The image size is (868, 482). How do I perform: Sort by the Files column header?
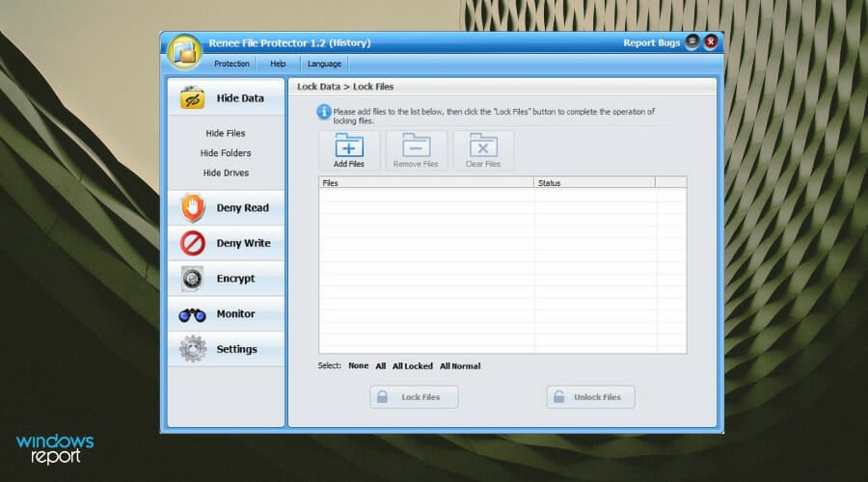(426, 182)
